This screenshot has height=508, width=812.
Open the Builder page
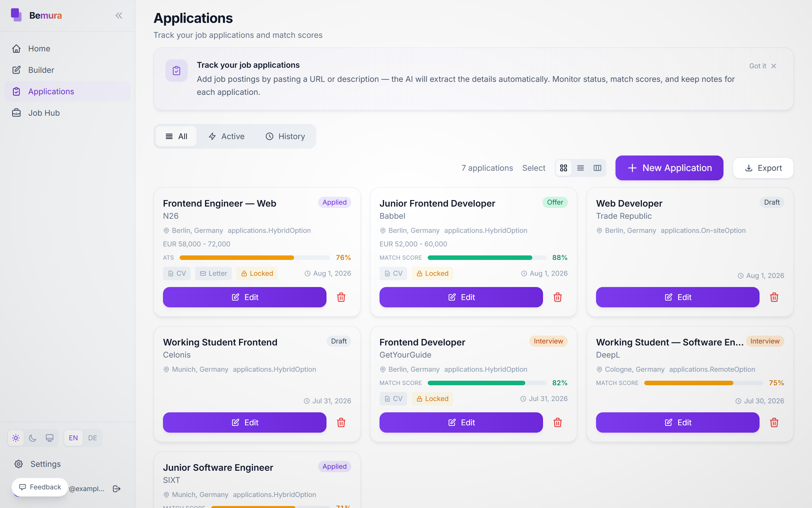67,70
